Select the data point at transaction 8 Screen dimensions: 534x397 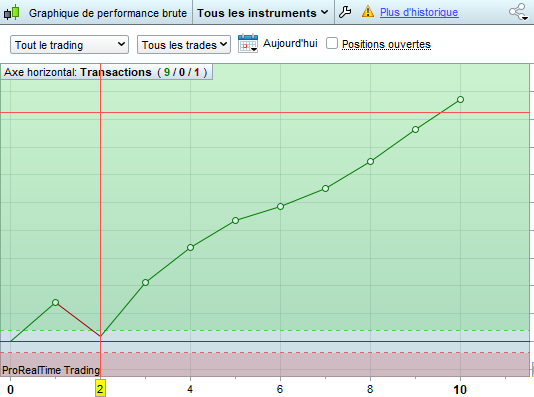(x=371, y=161)
